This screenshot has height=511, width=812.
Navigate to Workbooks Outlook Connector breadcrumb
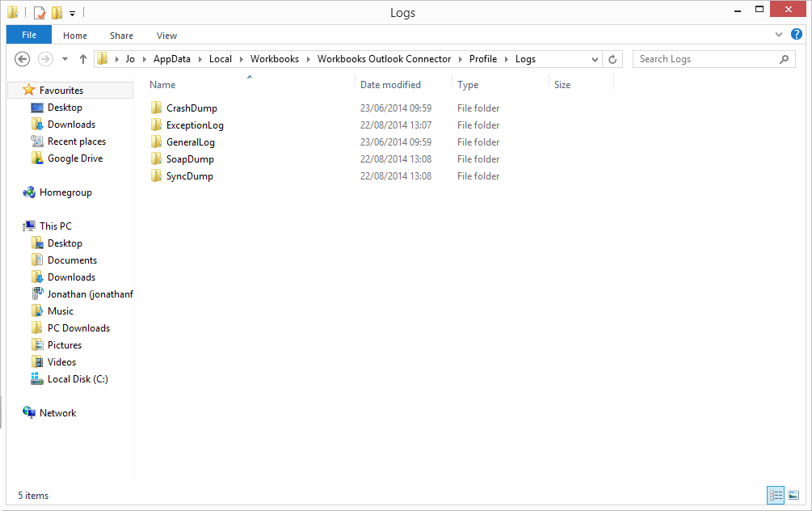pos(384,59)
